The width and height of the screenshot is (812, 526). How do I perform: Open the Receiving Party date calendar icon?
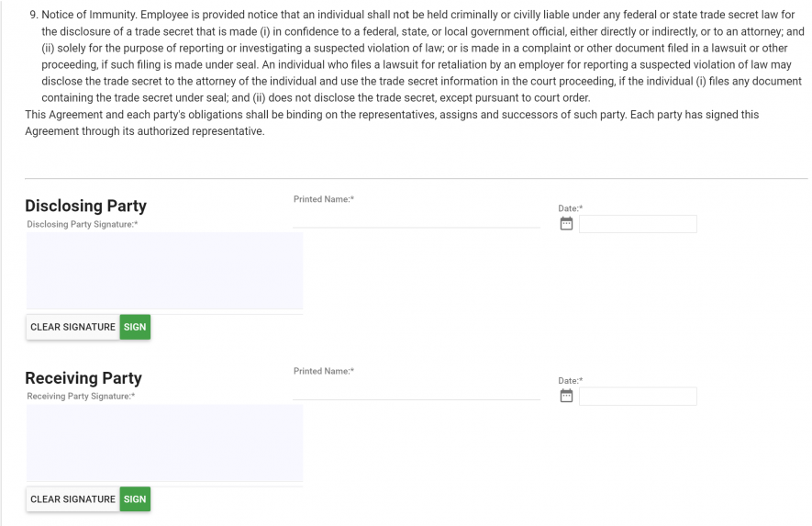click(x=566, y=396)
